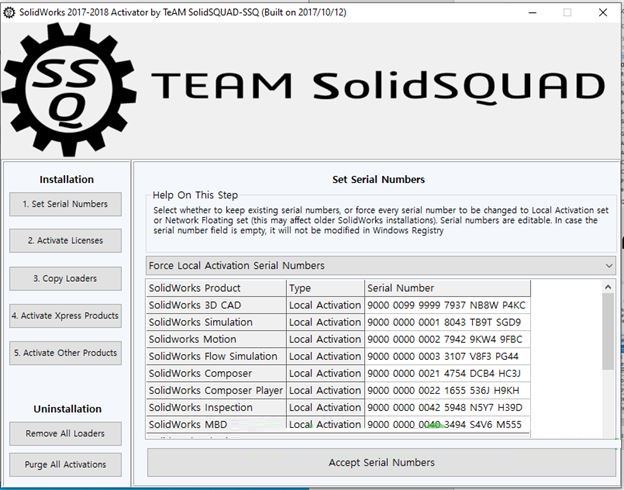Open Force Local Activation Serial Numbers dropdown

click(381, 265)
